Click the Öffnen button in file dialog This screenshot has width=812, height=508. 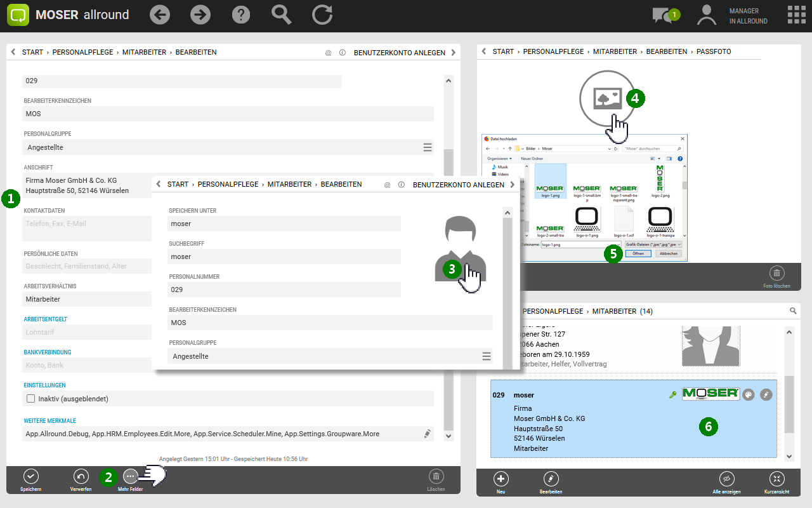[x=638, y=253]
